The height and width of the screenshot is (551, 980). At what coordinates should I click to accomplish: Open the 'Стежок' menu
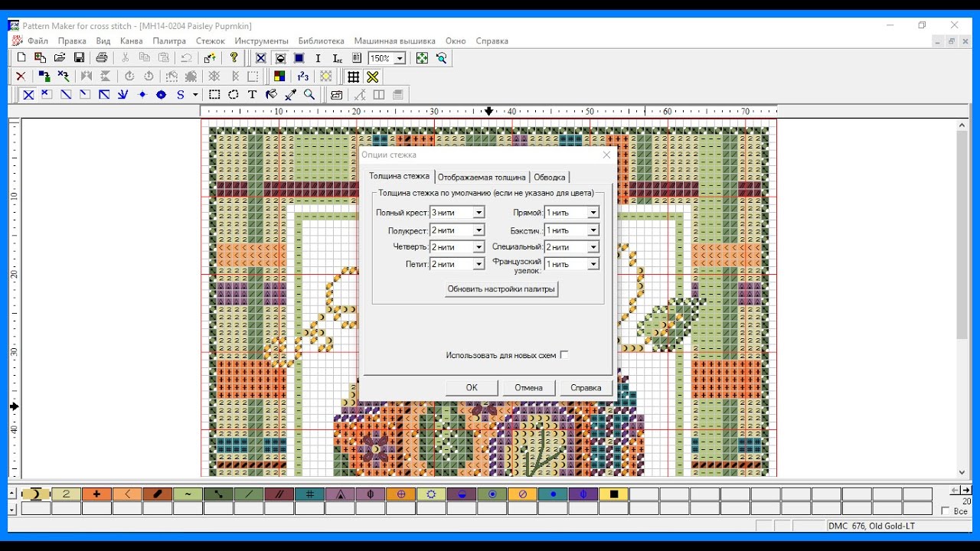210,41
